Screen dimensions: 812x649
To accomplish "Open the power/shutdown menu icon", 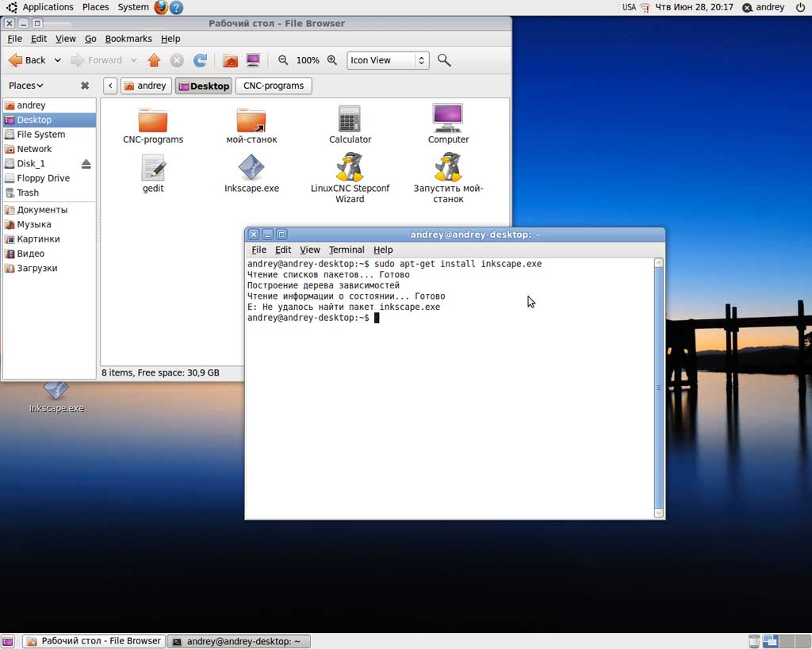I will coord(800,7).
